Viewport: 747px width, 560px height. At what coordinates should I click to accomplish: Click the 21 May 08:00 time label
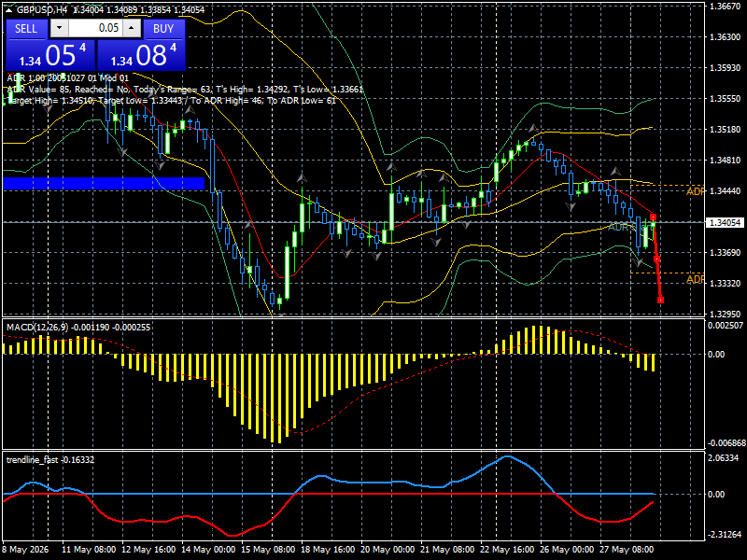[x=447, y=550]
